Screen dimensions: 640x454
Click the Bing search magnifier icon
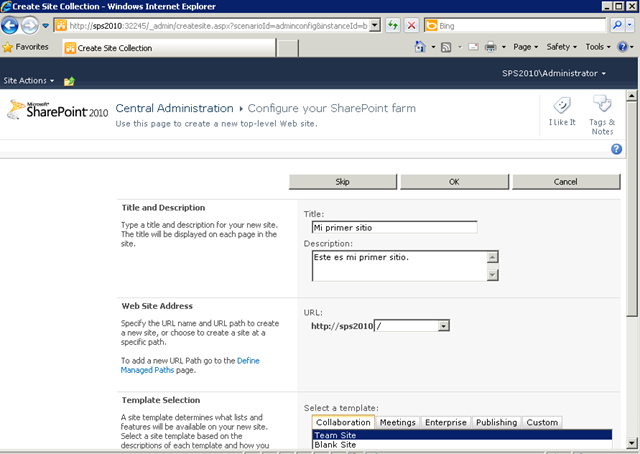(x=628, y=24)
